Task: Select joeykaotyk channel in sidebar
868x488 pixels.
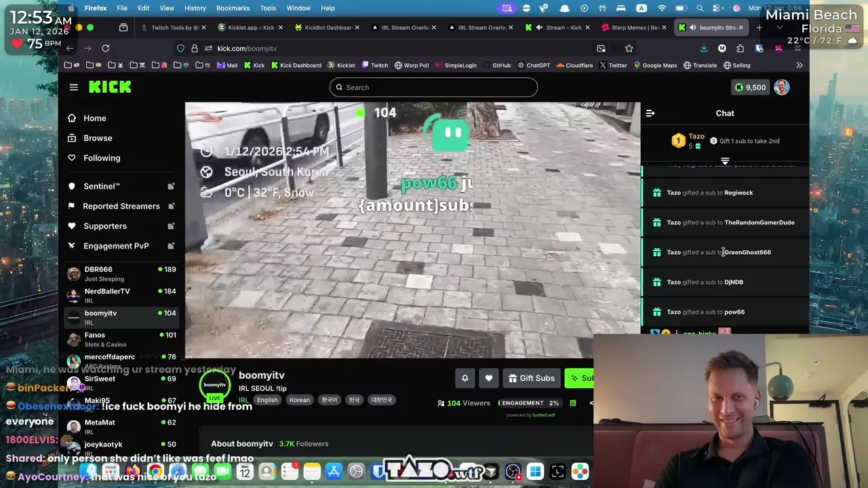Action: [121, 448]
